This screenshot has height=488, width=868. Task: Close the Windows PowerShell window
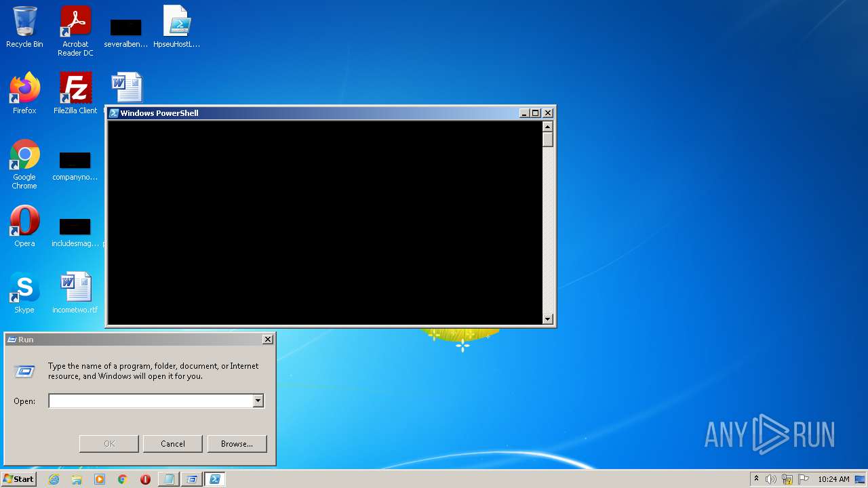548,113
